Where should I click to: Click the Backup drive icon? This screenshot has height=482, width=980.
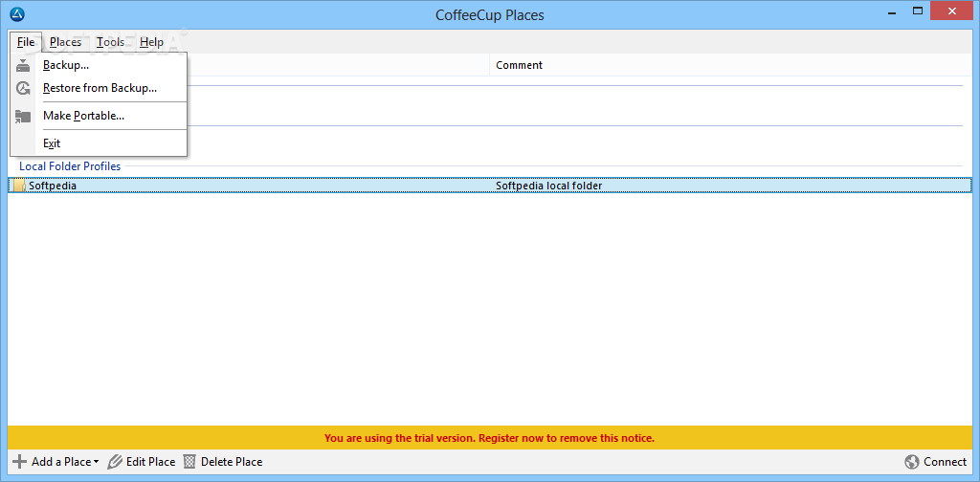23,65
